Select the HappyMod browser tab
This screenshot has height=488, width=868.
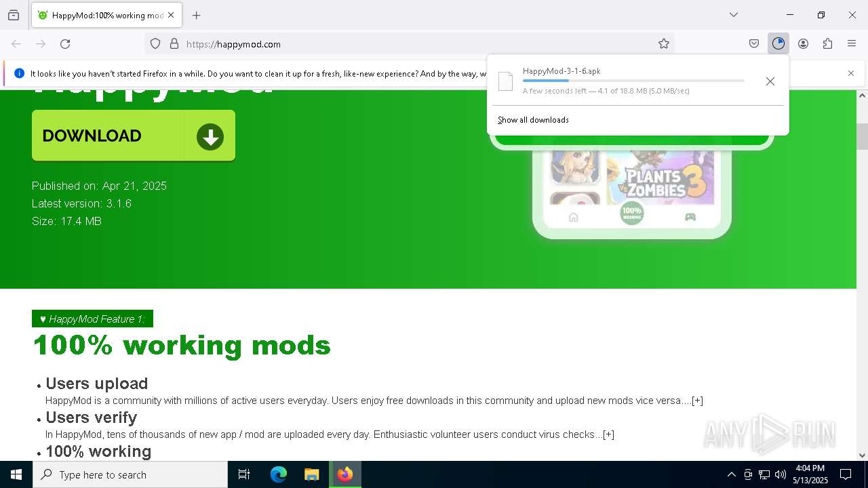point(106,15)
